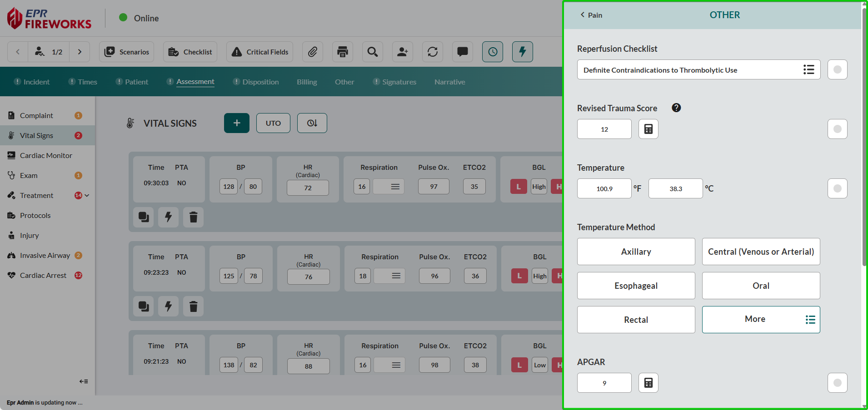Open the Disposition tab
This screenshot has height=410, width=868.
tap(260, 82)
